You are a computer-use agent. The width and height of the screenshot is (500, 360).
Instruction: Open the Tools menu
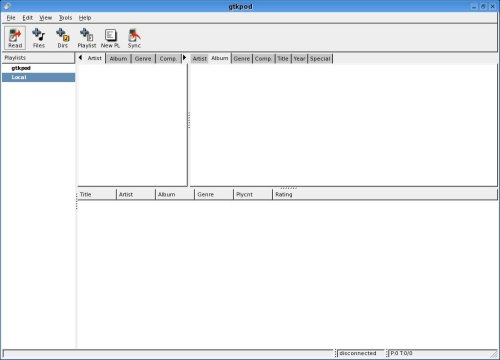pyautogui.click(x=65, y=18)
